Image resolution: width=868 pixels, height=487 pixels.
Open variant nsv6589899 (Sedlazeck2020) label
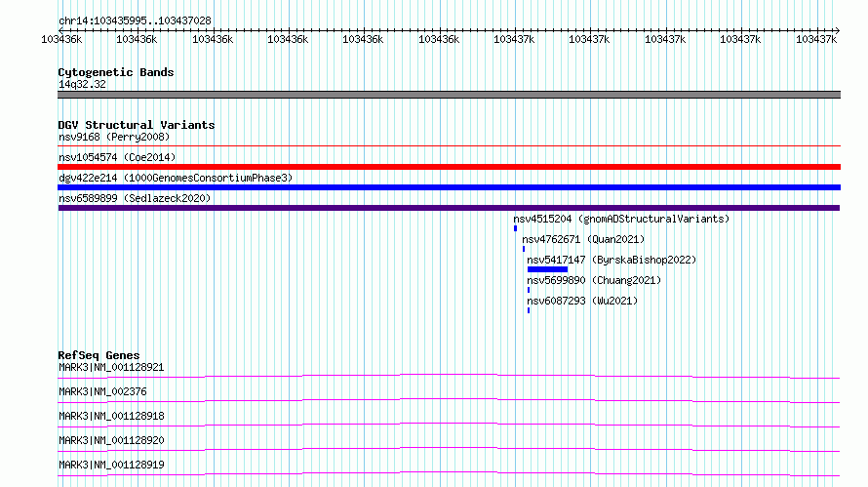point(135,198)
